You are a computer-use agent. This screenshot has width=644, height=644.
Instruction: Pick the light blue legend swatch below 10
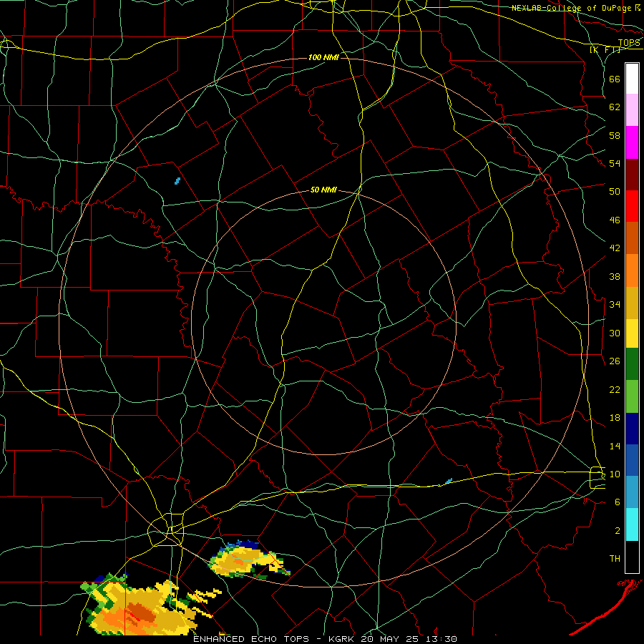pyautogui.click(x=632, y=492)
